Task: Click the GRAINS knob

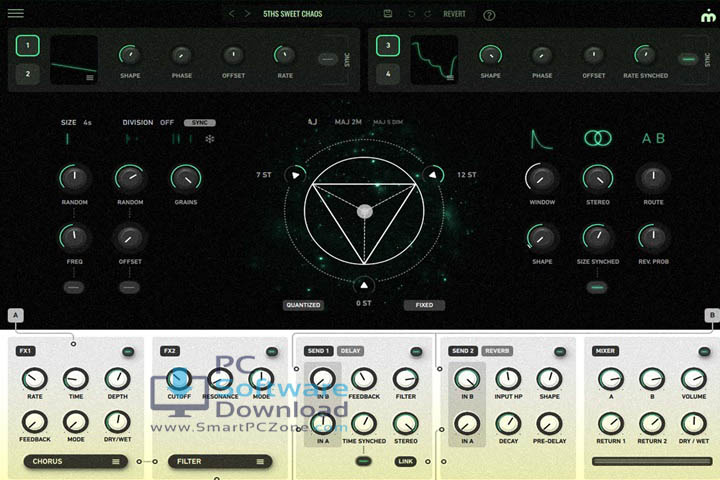Action: click(x=186, y=178)
